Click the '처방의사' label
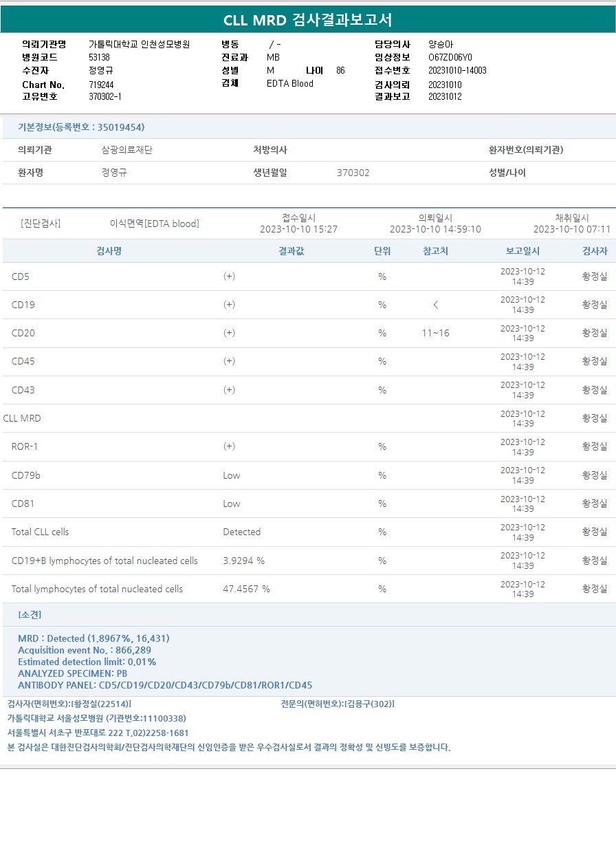Screen dimensions: 616x855 [270, 150]
